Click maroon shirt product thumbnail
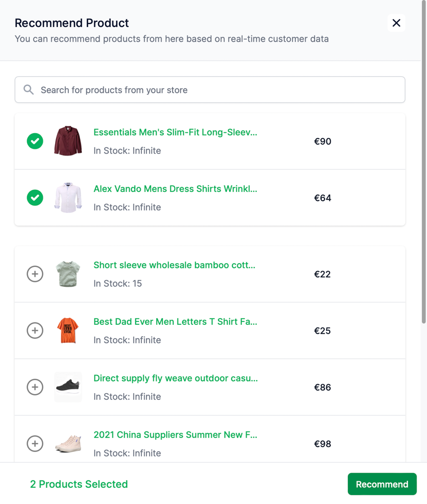427x504 pixels. coord(68,141)
